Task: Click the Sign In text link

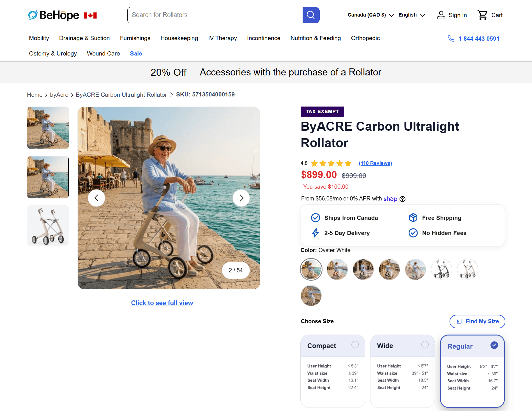Action: point(458,15)
